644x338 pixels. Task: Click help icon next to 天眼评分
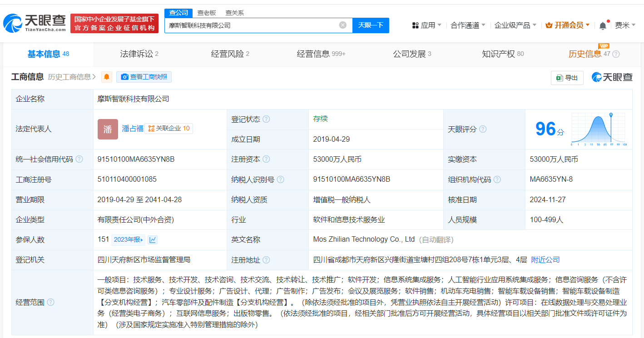[483, 129]
